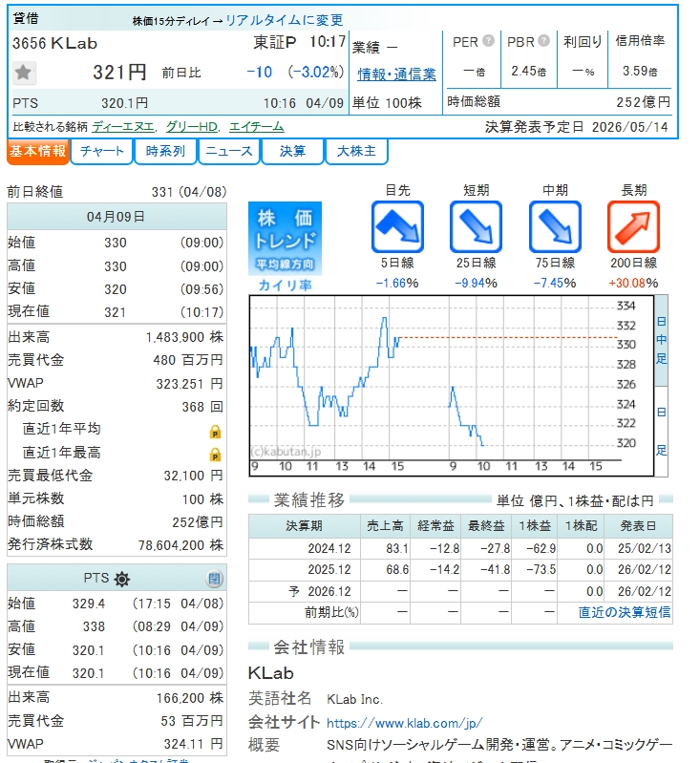This screenshot has width=700, height=763.
Task: Click the 売買最低代金 32,100 円 value
Action: [193, 476]
